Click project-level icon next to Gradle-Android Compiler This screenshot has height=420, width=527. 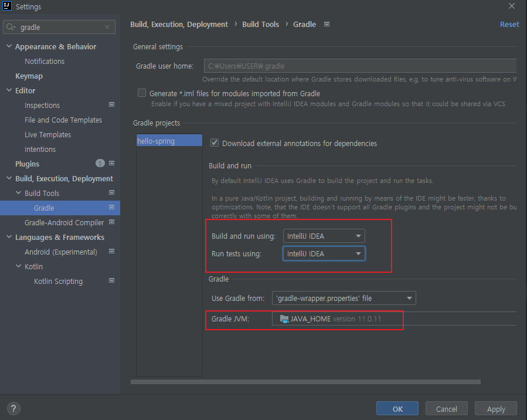coord(111,222)
